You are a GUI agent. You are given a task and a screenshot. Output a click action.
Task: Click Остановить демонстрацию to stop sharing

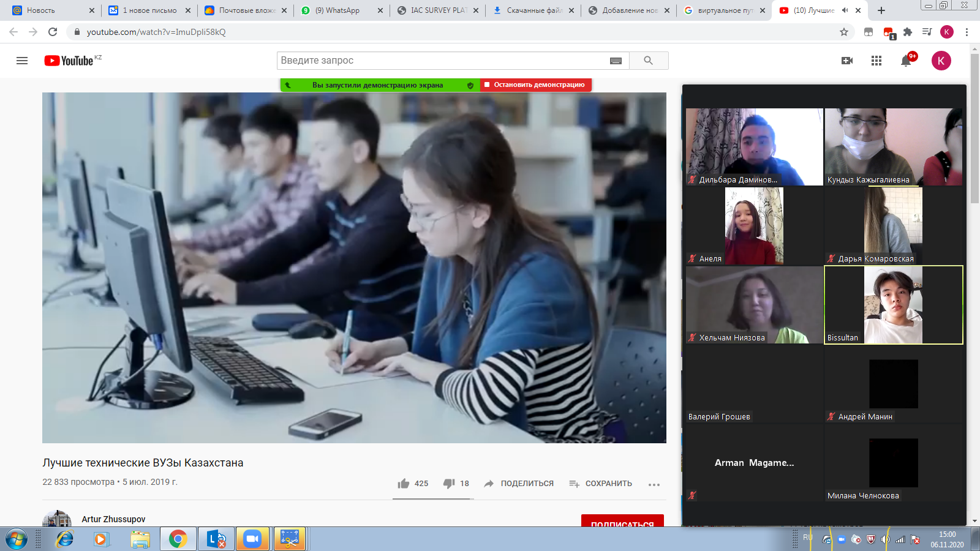[536, 85]
